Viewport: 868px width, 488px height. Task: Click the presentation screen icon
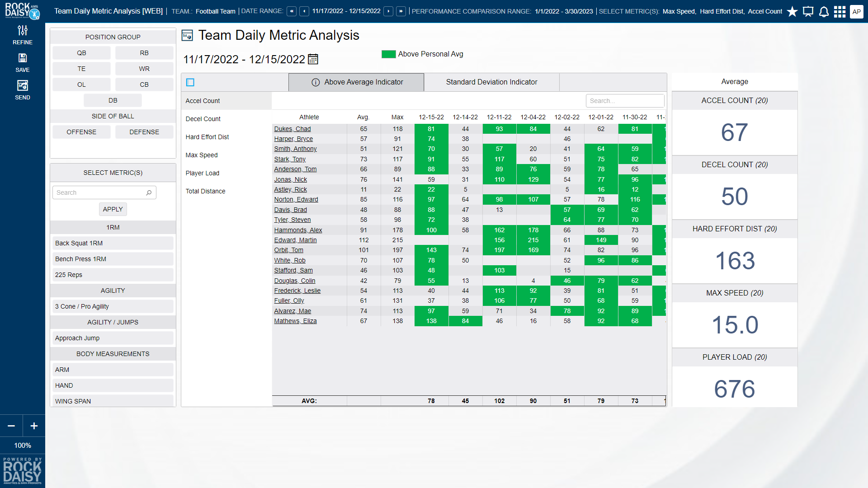click(808, 12)
